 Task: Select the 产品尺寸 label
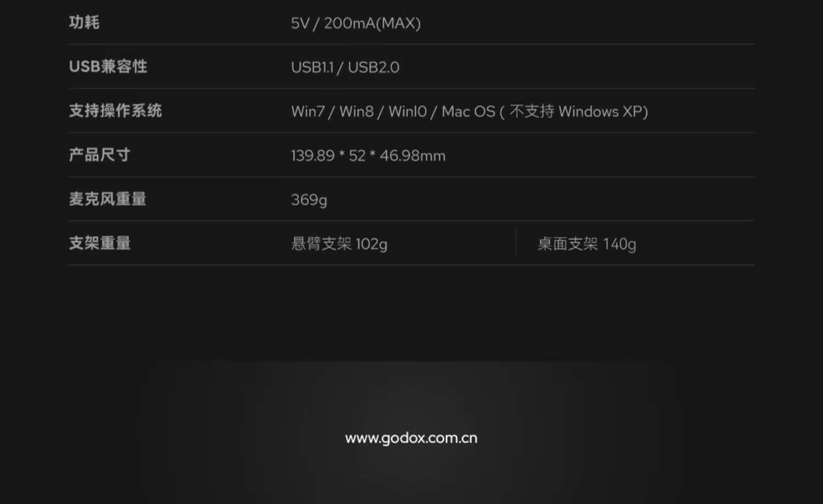click(x=99, y=155)
